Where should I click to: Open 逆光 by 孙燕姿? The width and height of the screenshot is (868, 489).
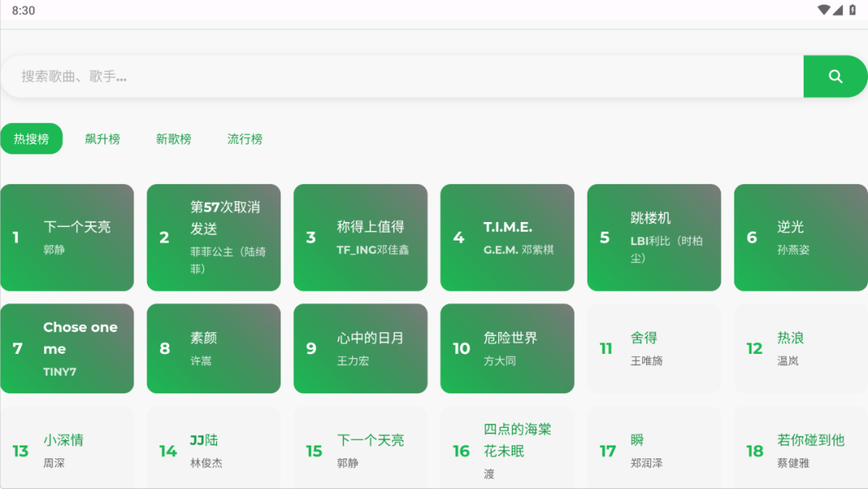point(800,237)
